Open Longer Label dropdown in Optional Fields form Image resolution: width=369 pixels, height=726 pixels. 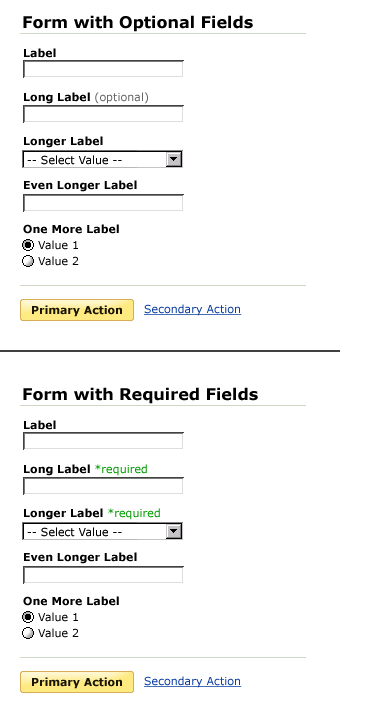[x=103, y=159]
